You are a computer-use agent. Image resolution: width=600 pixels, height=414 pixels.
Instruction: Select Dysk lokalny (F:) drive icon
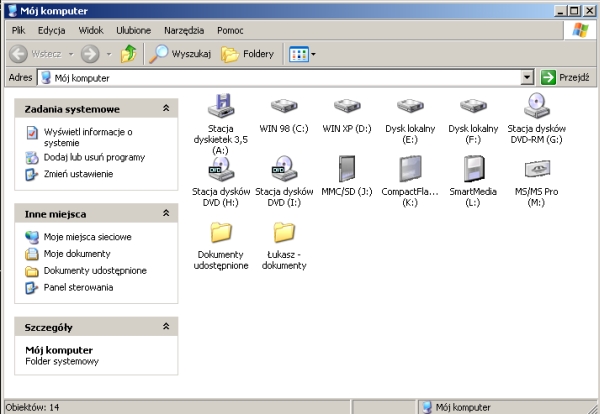[473, 106]
